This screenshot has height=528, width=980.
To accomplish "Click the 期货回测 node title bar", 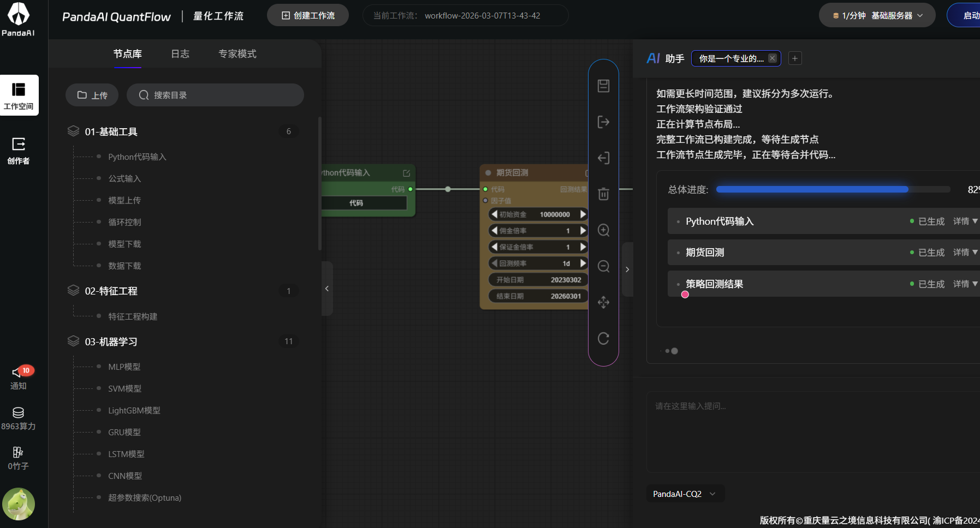I will pyautogui.click(x=534, y=173).
